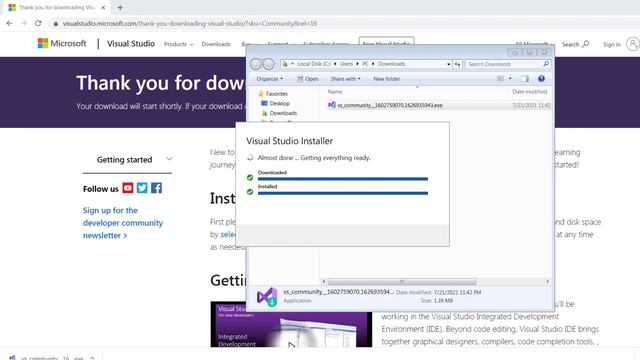This screenshot has height=360, width=640.
Task: Select Desktop in the navigation pane
Action: (276, 104)
